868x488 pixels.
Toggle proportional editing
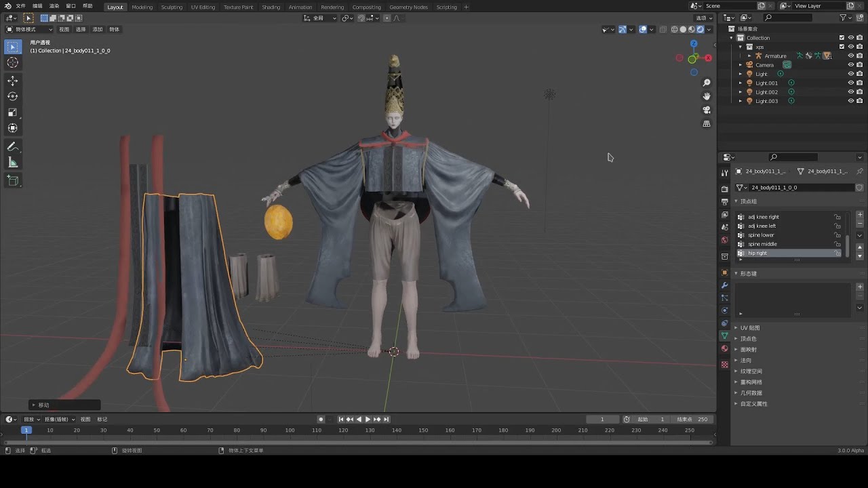pos(386,18)
